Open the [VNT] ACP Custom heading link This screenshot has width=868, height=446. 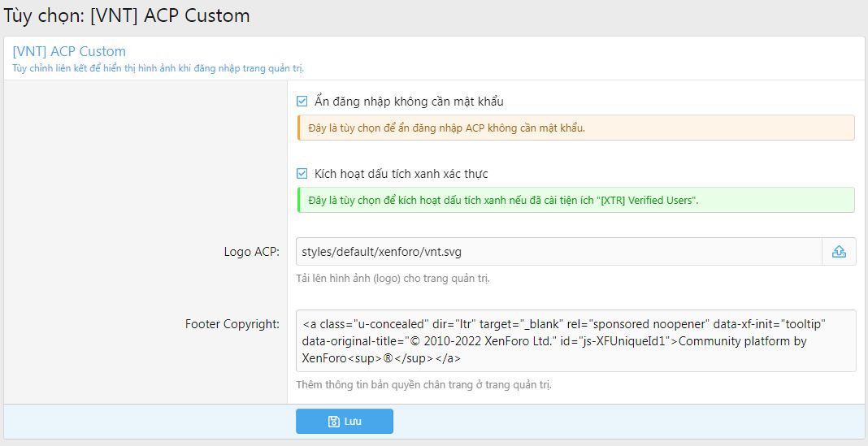click(x=69, y=51)
